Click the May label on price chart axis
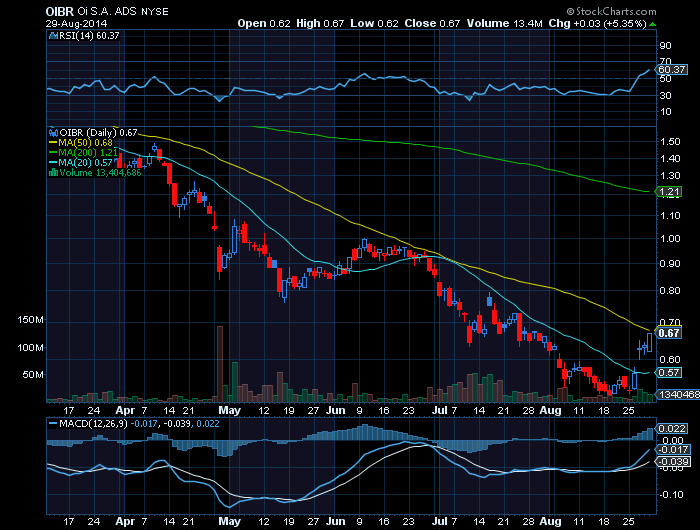This screenshot has height=530, width=700. click(229, 410)
